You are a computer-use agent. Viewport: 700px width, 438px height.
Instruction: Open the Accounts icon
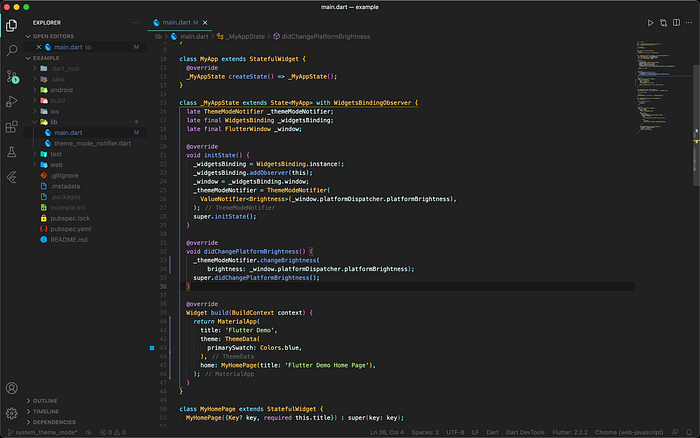[12, 388]
